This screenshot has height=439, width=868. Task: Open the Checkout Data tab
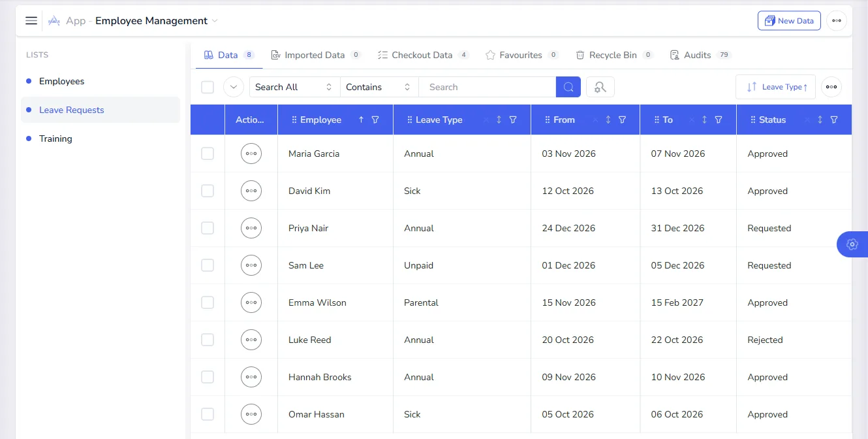pos(424,55)
